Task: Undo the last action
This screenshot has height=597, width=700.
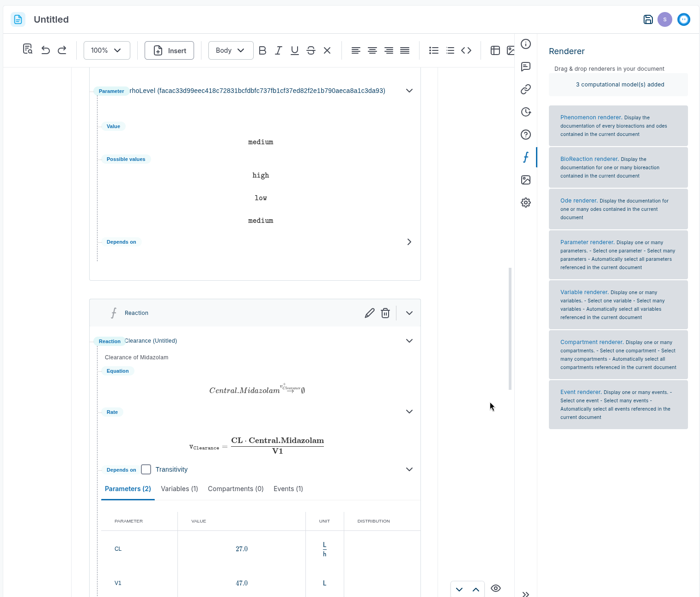Action: pyautogui.click(x=45, y=50)
